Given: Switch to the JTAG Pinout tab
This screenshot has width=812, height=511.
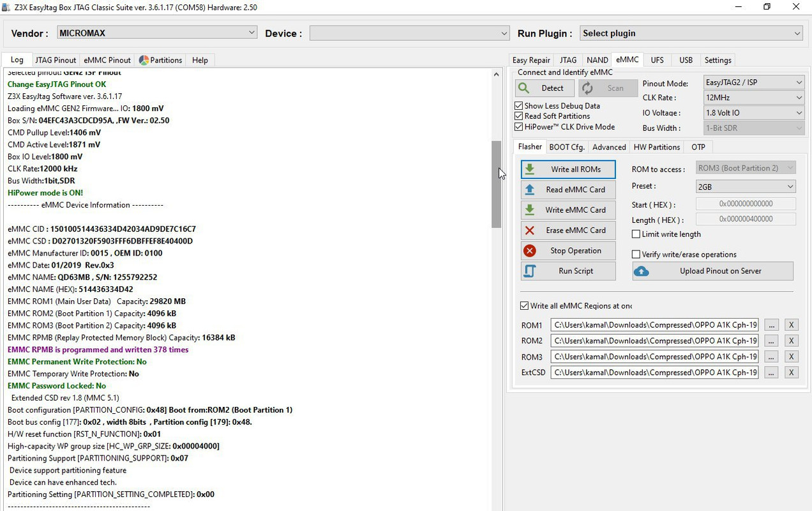Looking at the screenshot, I should [56, 60].
